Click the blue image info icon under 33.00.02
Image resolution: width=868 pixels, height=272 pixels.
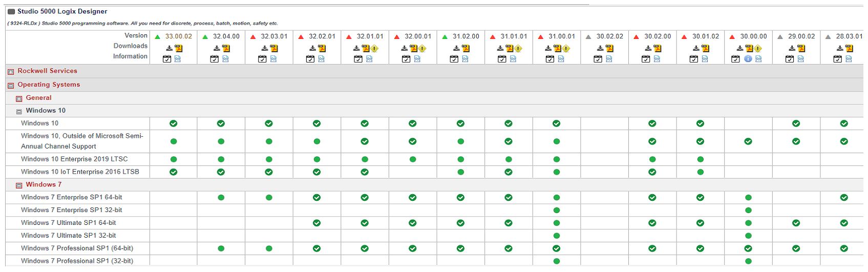(x=178, y=59)
